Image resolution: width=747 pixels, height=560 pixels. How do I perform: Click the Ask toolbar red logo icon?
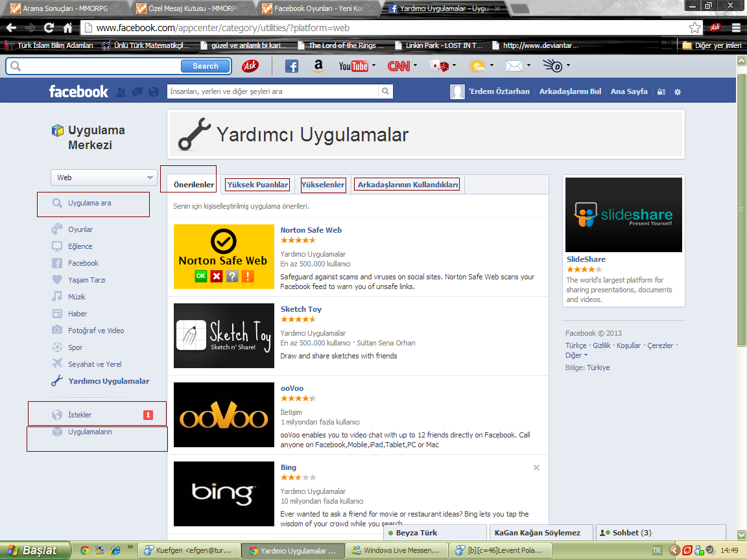point(250,65)
